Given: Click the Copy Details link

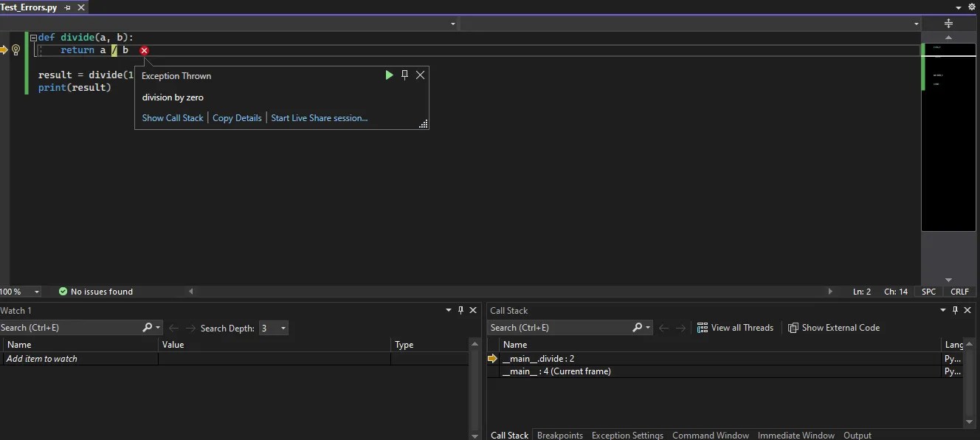Looking at the screenshot, I should coord(237,117).
